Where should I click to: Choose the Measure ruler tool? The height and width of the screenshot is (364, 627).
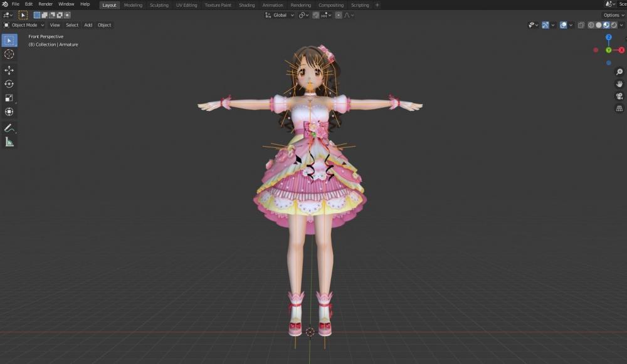click(9, 142)
